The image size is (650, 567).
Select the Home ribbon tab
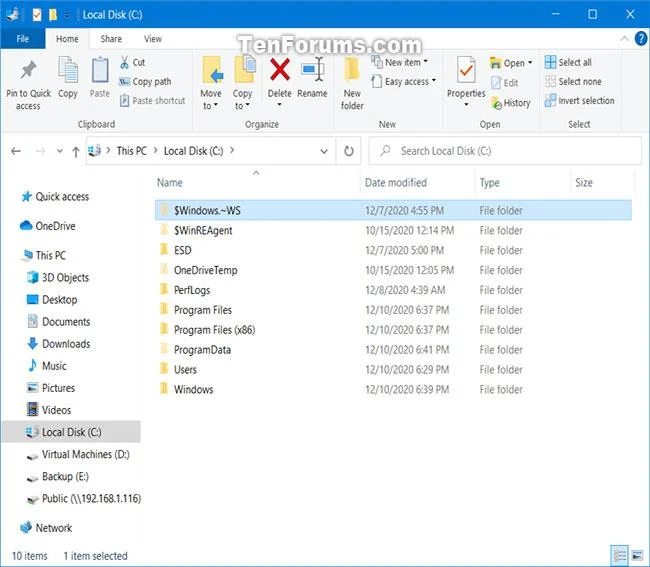click(x=67, y=39)
